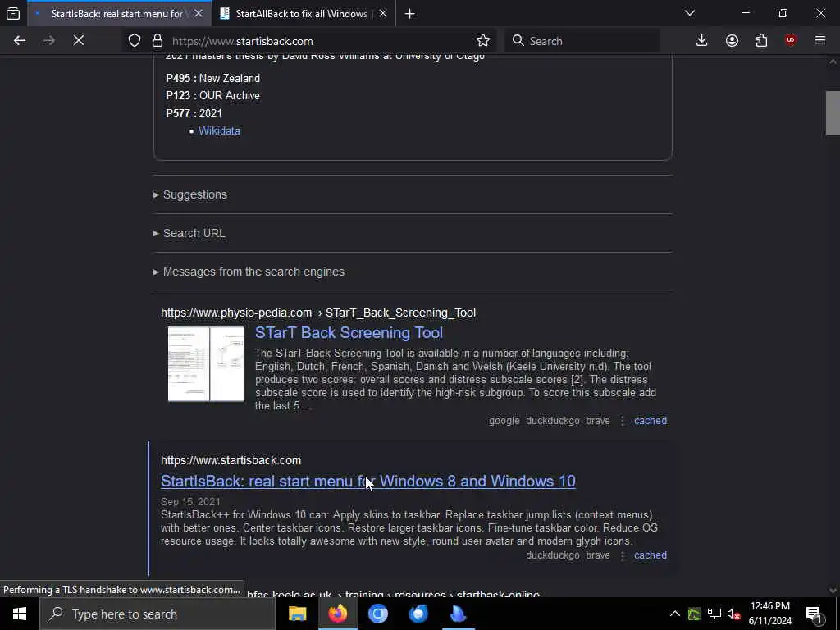Stop loading the page
This screenshot has height=630, width=840.
pos(79,41)
